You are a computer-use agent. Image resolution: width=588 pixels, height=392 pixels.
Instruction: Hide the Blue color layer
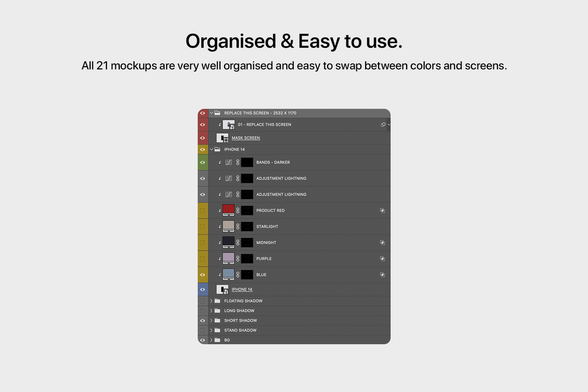pos(202,274)
